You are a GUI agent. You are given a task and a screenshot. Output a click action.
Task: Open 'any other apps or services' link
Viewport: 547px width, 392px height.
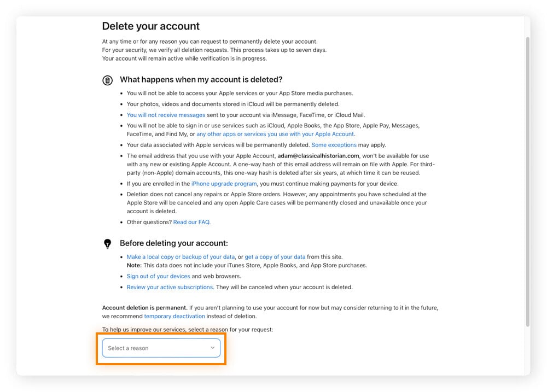(x=275, y=134)
